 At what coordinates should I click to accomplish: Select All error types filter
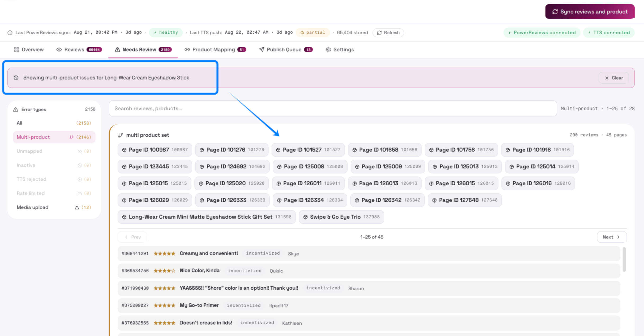[x=54, y=123]
